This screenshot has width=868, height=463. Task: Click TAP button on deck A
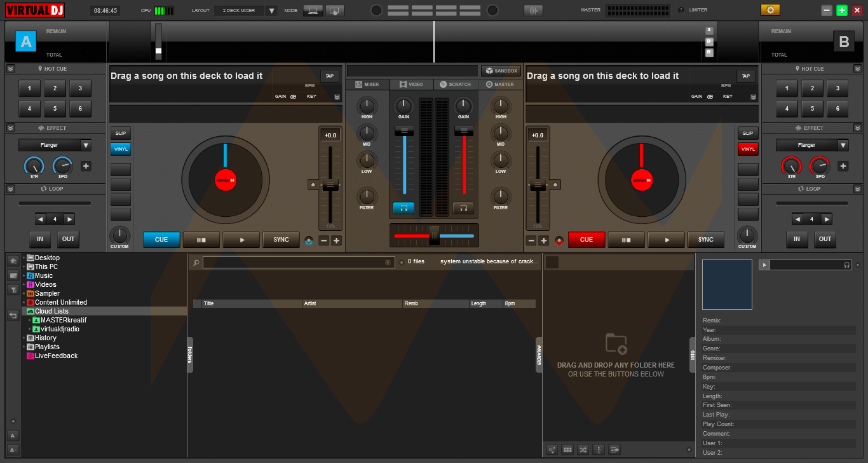(329, 76)
